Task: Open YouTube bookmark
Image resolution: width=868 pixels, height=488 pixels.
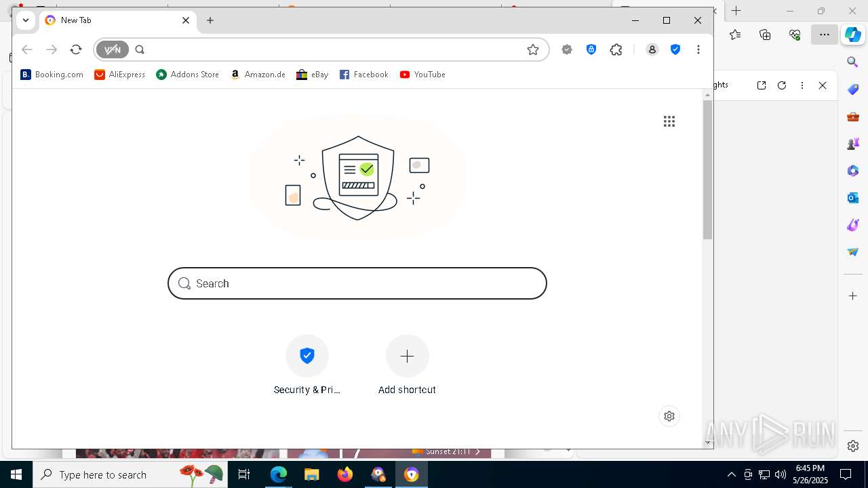Action: pyautogui.click(x=422, y=75)
